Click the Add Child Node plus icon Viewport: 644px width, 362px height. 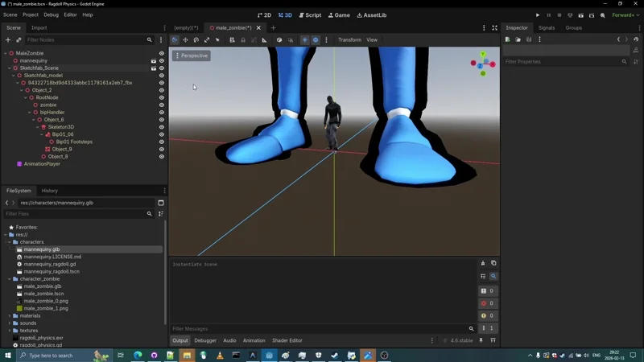click(8, 39)
